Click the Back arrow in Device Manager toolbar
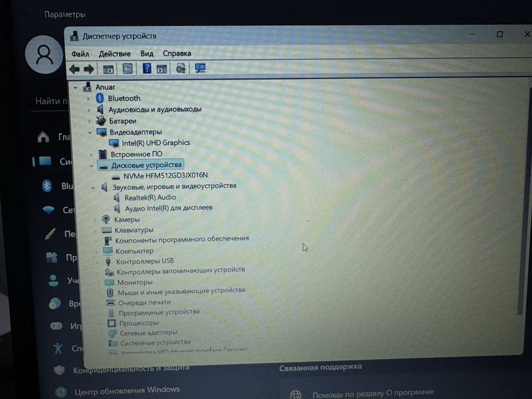 74,69
